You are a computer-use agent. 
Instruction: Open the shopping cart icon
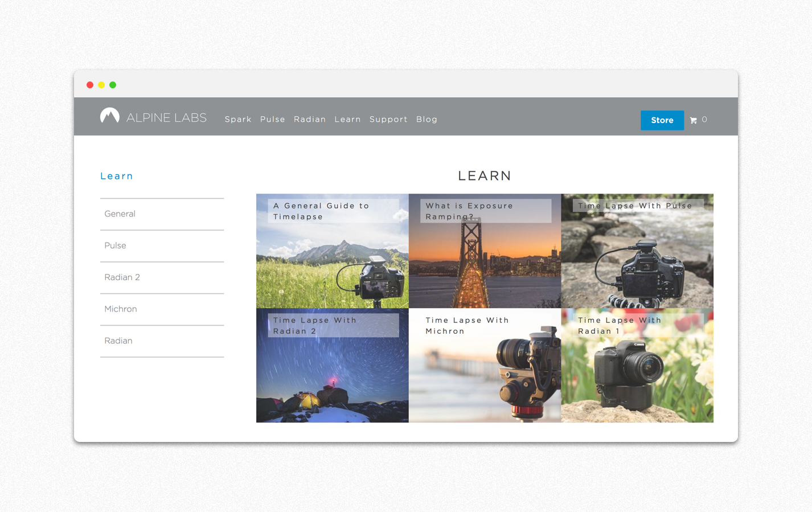693,120
